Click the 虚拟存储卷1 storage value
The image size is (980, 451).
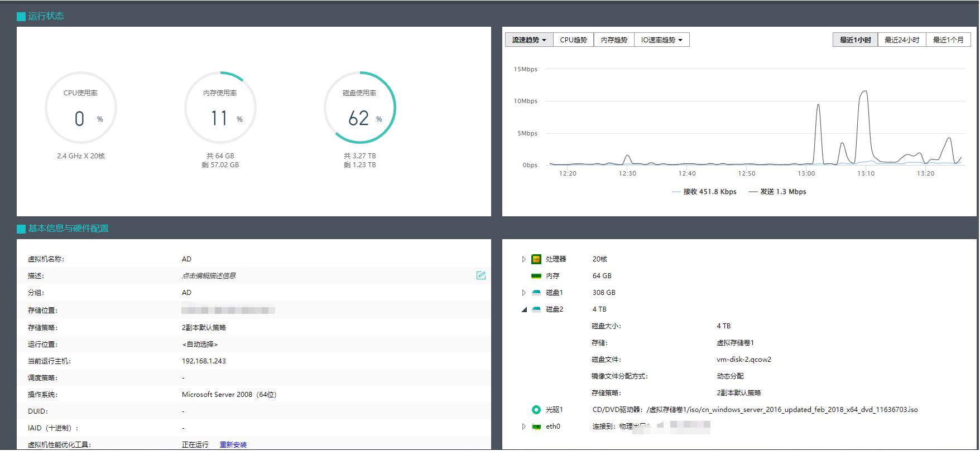click(x=735, y=343)
